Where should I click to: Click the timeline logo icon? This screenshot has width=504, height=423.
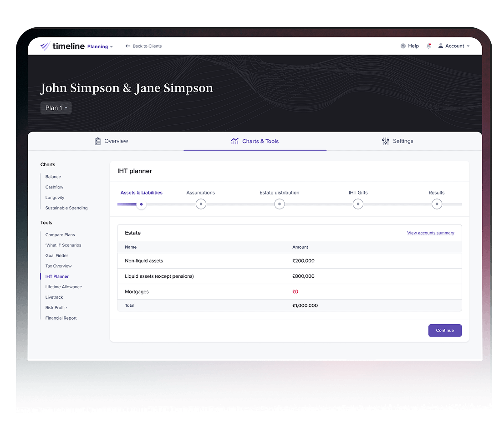click(45, 46)
